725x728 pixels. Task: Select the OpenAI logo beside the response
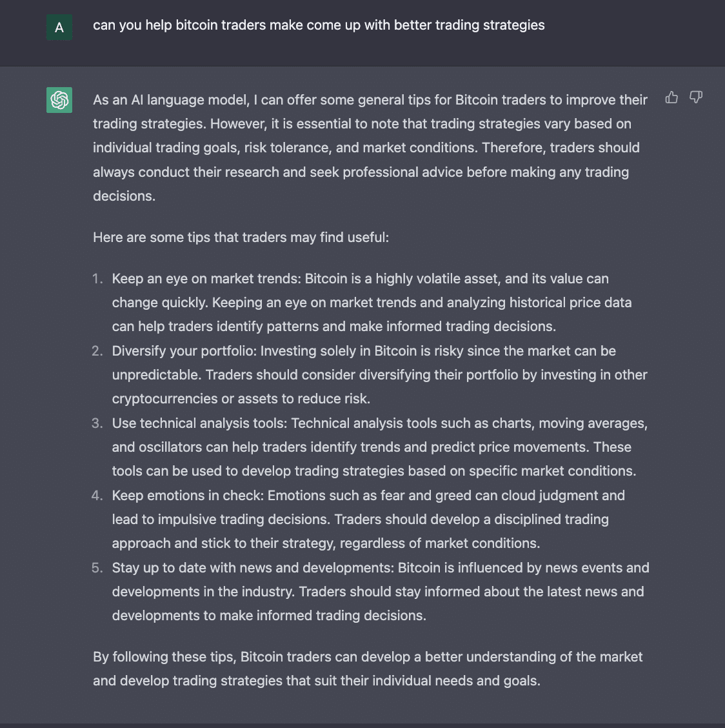(x=59, y=101)
